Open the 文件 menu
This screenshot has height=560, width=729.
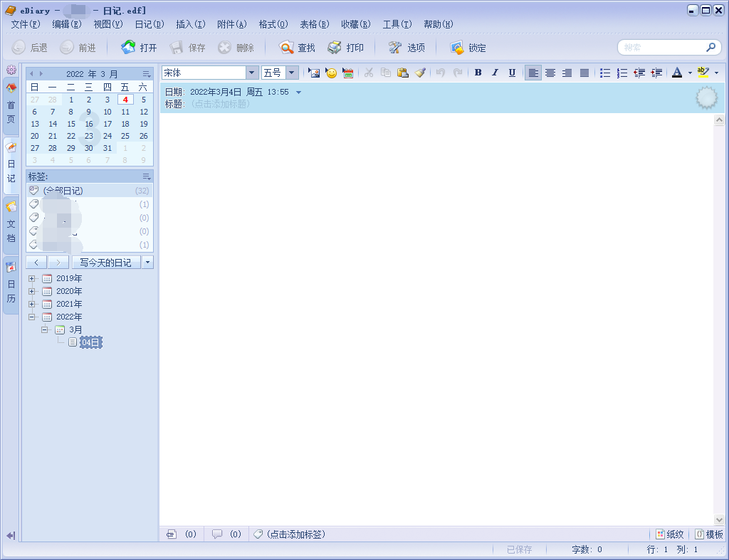pyautogui.click(x=24, y=23)
